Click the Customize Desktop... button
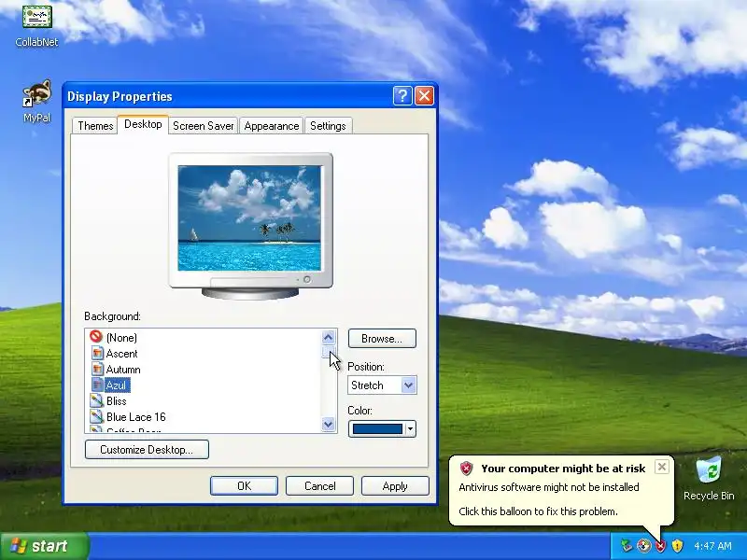Image resolution: width=747 pixels, height=560 pixels. click(147, 450)
